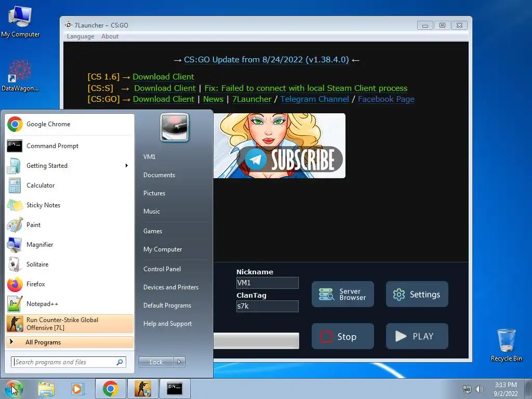This screenshot has width=532, height=399.
Task: Expand All Programs list
Action: [70, 342]
